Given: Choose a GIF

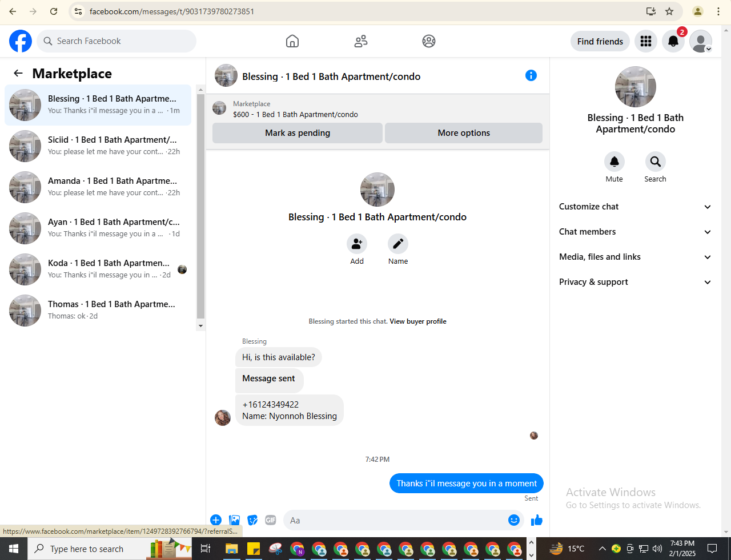Looking at the screenshot, I should pyautogui.click(x=271, y=520).
